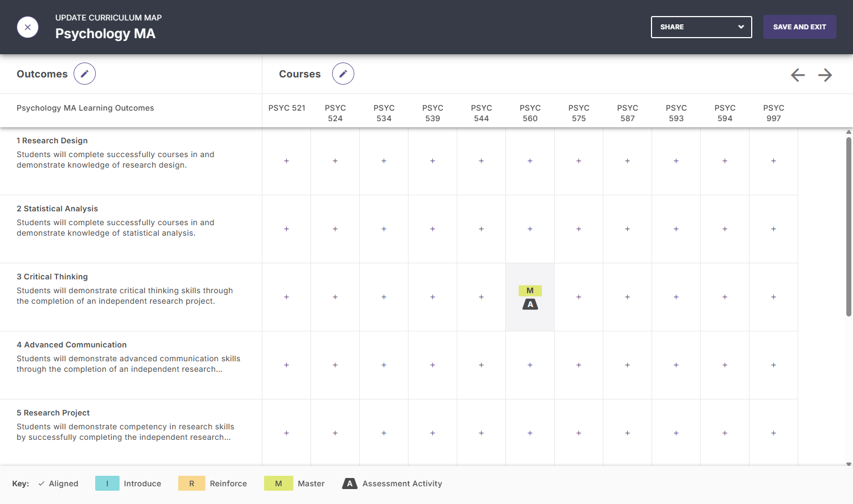Click the scrollbar down arrow
Viewport: 853px width, 504px height.
coord(849,464)
